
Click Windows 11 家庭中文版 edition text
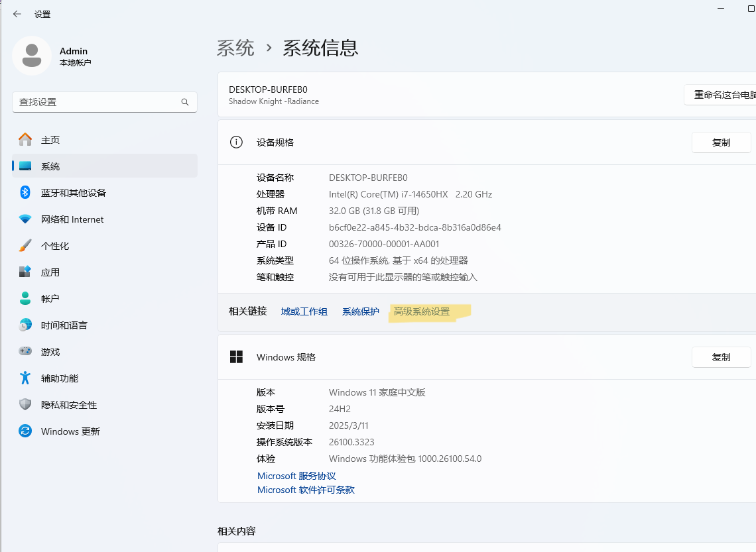tap(377, 392)
